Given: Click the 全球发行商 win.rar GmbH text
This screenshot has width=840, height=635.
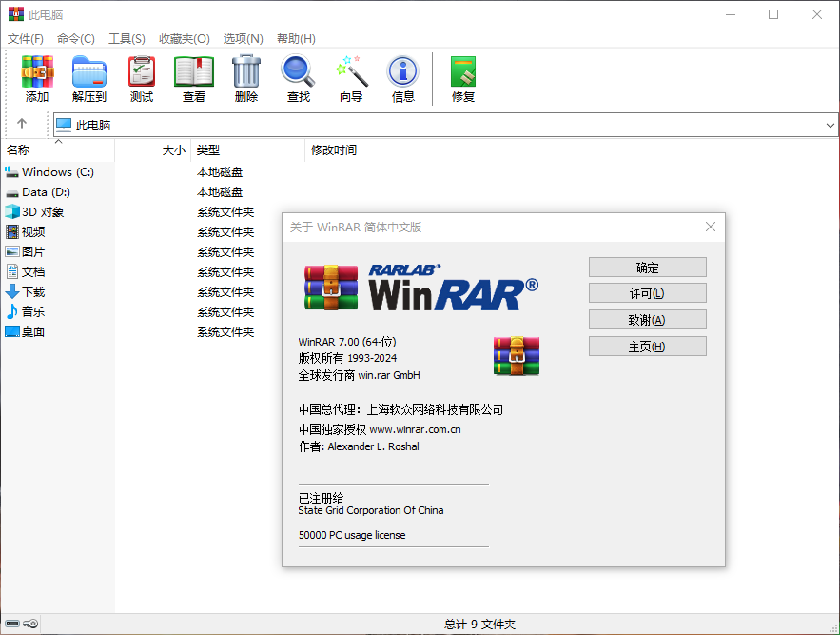Looking at the screenshot, I should click(359, 375).
